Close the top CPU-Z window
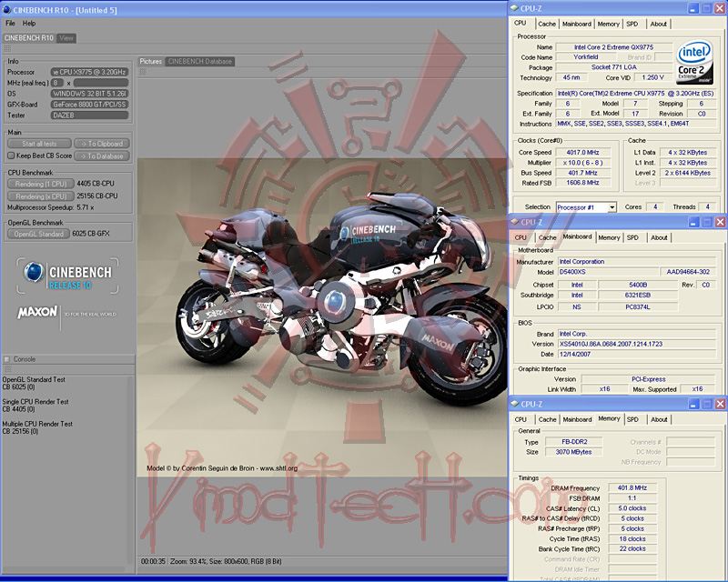This screenshot has height=582, width=728. tap(720, 8)
